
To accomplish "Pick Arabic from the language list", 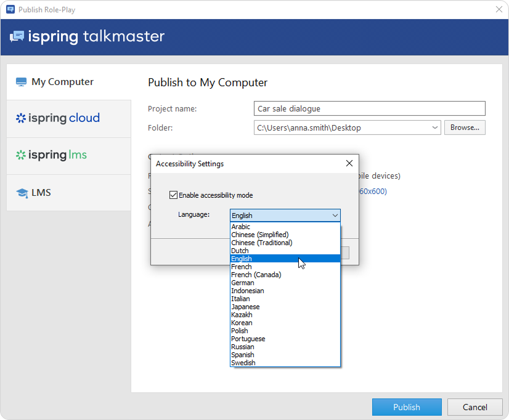I will [240, 227].
